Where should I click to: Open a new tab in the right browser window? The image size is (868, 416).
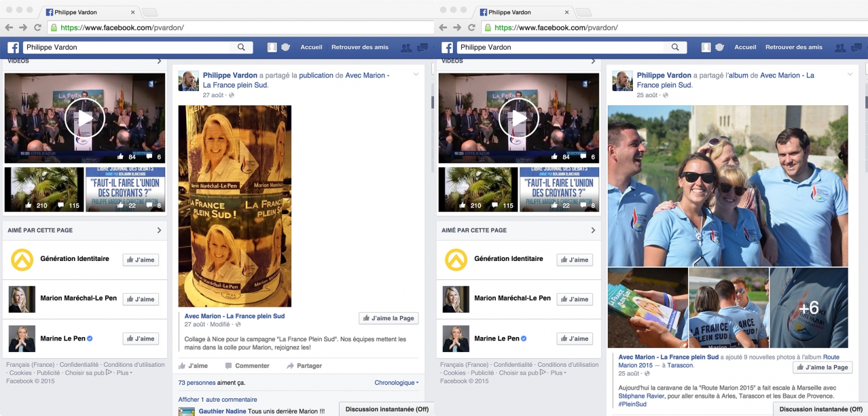[583, 12]
